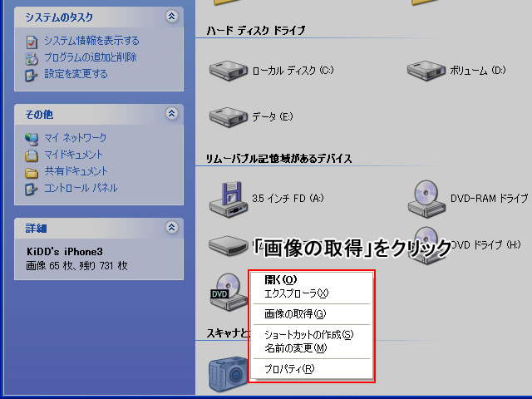Screen dimensions: 532x399
Task: Select the DVD-RAM ドライブ icon
Action: [426, 199]
